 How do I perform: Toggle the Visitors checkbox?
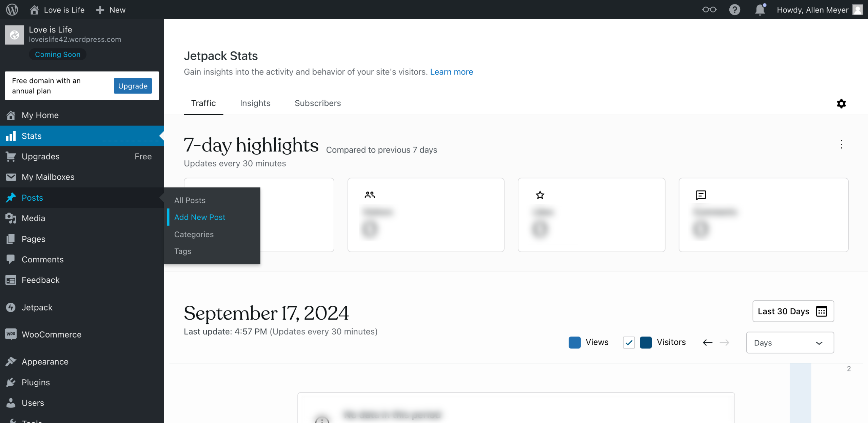(x=629, y=342)
